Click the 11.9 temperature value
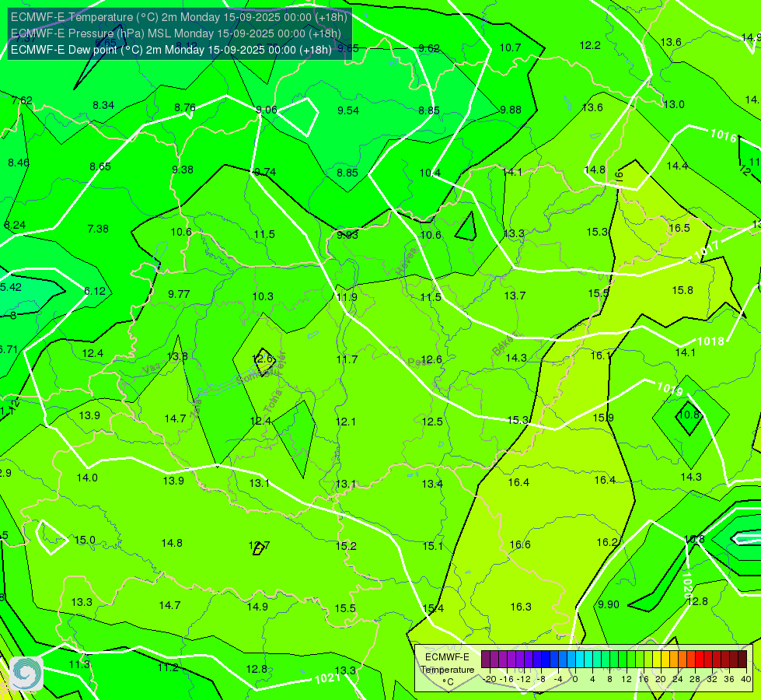761x700 pixels. tap(347, 297)
